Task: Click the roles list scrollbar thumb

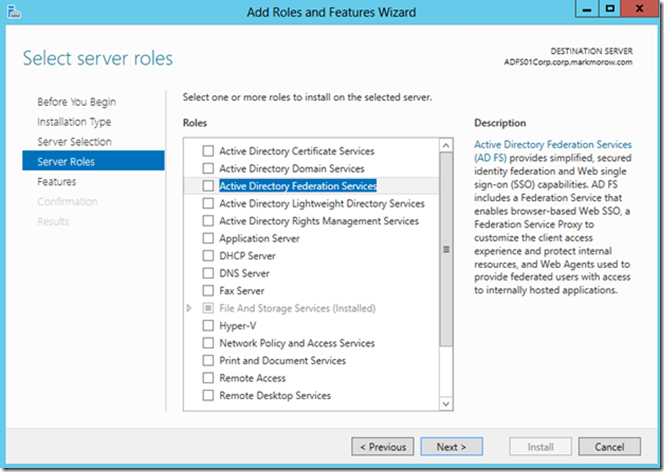Action: pos(446,250)
